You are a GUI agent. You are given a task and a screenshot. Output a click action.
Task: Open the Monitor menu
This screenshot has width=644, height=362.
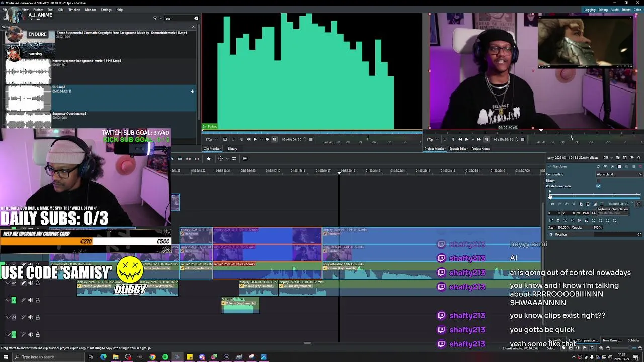point(90,10)
